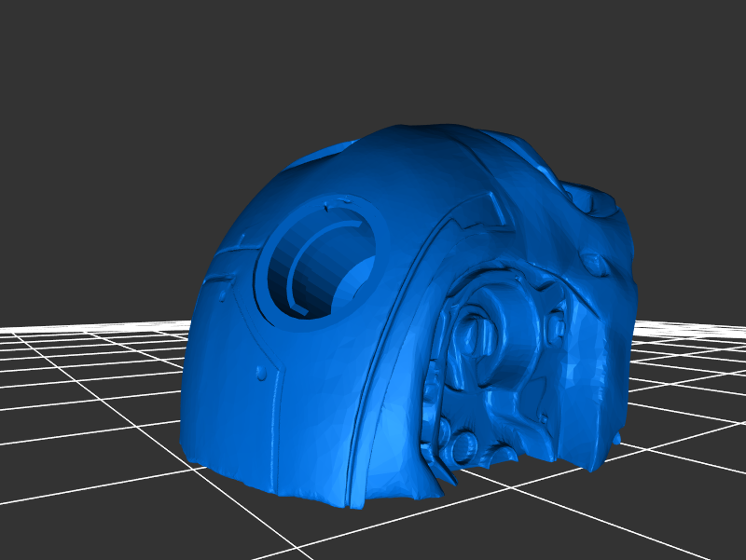Pick the top dome surface of the blue model
The width and height of the screenshot is (746, 560).
410,154
